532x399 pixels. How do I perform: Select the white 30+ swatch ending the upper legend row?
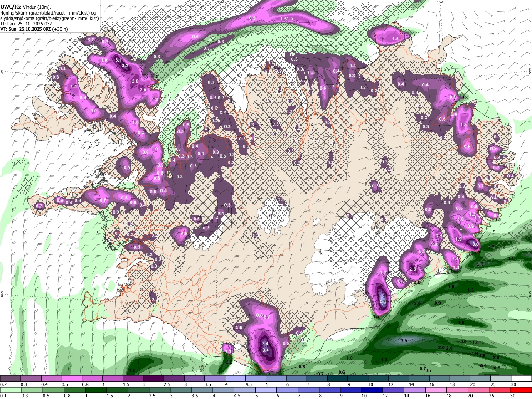521,379
